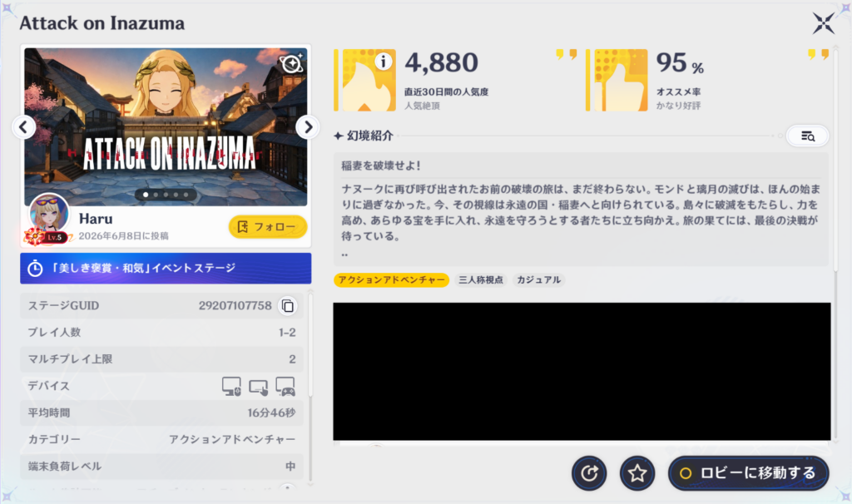Select the first carousel dot
The image size is (852, 504).
coord(145,195)
